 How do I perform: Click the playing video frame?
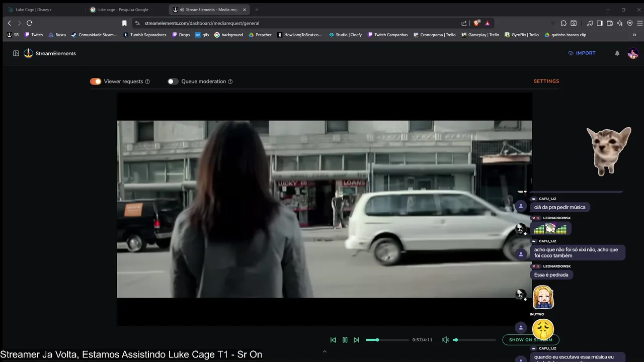pyautogui.click(x=325, y=209)
